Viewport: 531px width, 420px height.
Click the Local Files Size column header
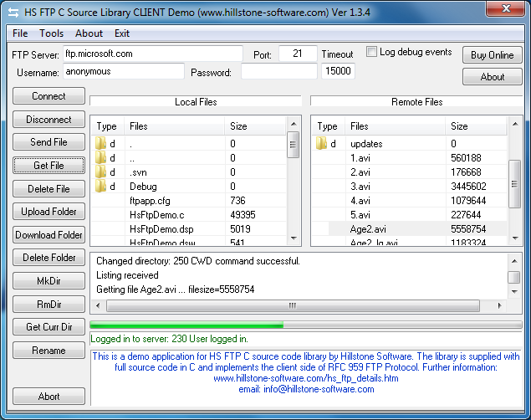tap(256, 126)
